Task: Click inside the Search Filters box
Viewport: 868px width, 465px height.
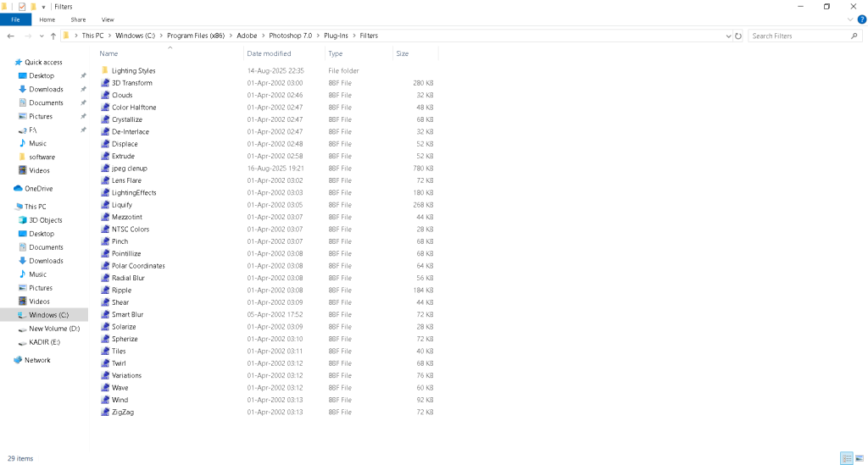Action: click(799, 36)
